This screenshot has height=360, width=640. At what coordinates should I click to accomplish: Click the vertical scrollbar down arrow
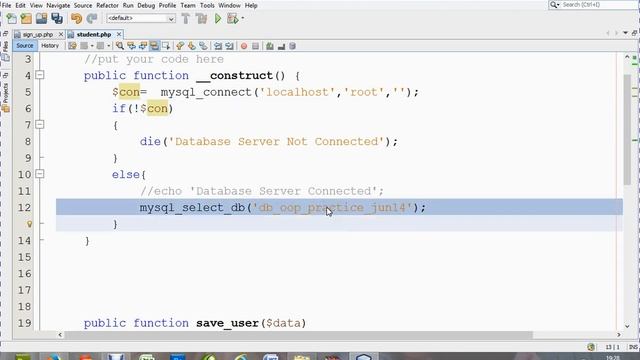click(x=627, y=326)
